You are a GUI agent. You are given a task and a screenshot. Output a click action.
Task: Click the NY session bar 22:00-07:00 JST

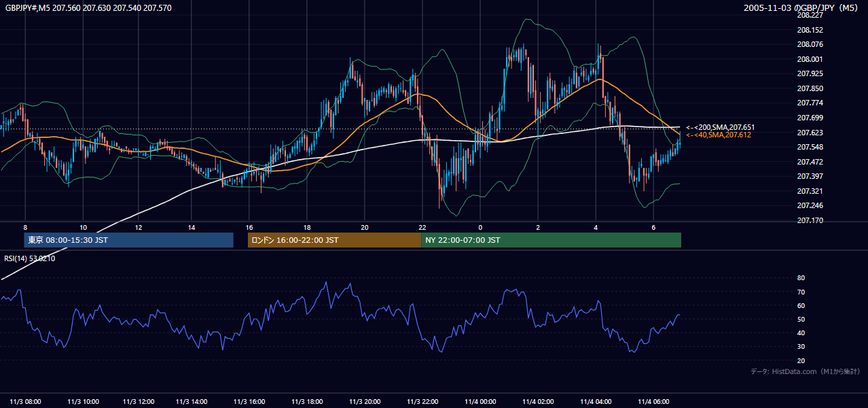point(551,240)
